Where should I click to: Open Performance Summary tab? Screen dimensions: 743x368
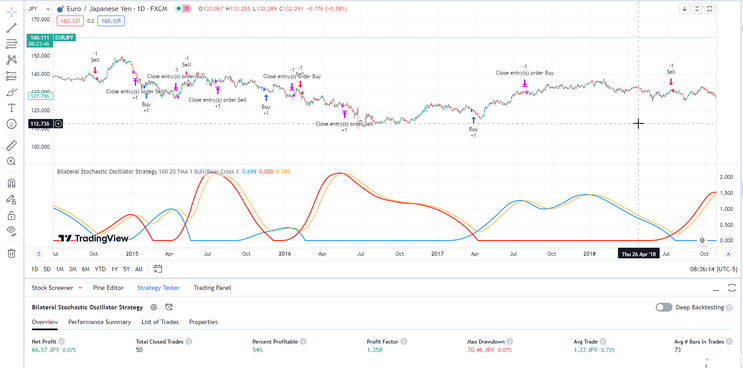[100, 322]
